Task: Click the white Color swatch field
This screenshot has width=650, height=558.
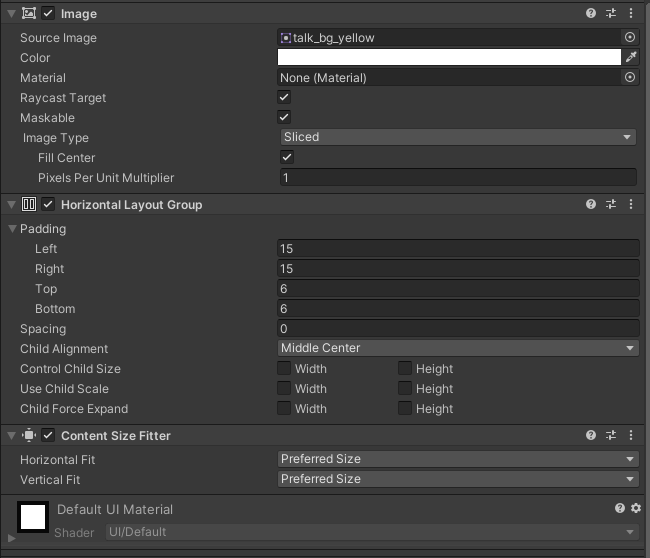Action: (449, 57)
